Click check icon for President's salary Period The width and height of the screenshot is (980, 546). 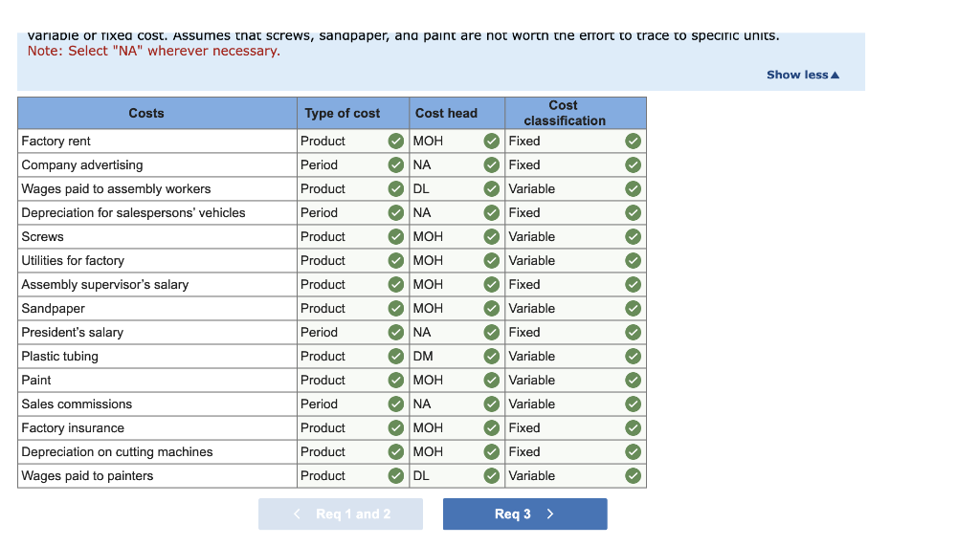pyautogui.click(x=395, y=333)
